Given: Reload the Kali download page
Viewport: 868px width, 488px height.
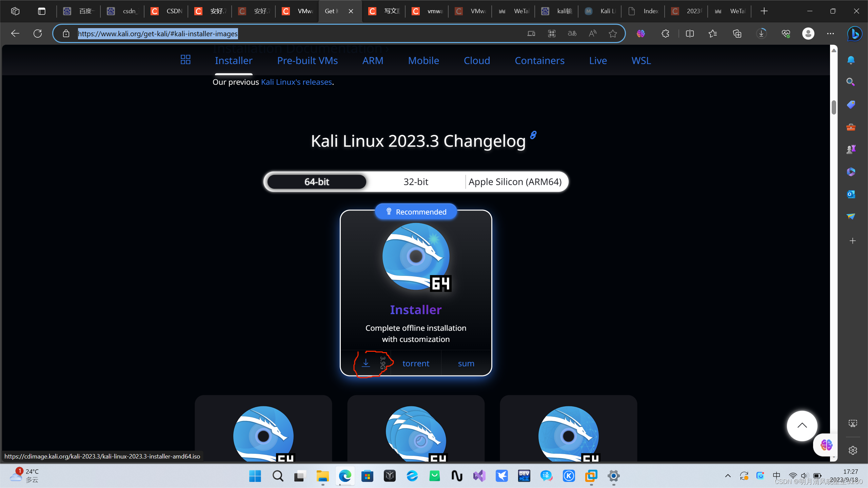Looking at the screenshot, I should pos(38,33).
